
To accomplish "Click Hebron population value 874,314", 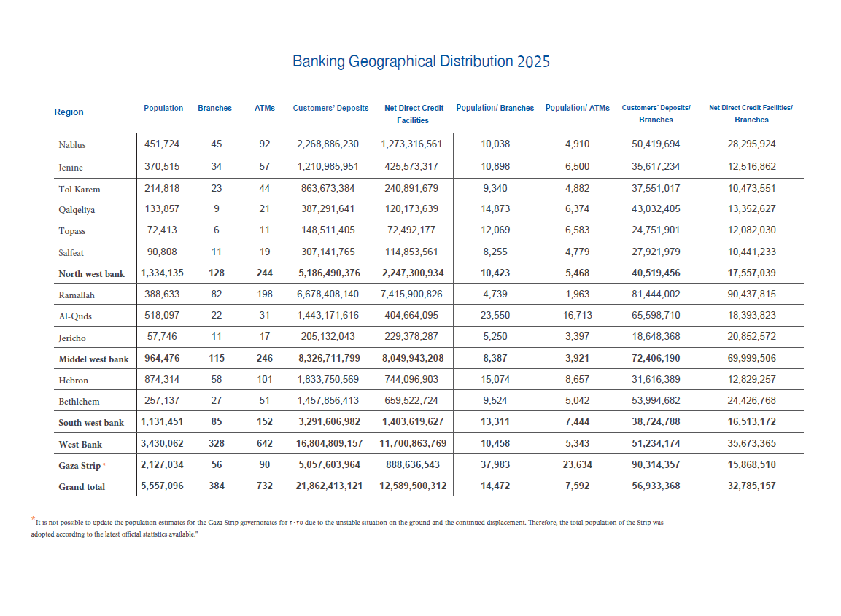I will pos(162,379).
